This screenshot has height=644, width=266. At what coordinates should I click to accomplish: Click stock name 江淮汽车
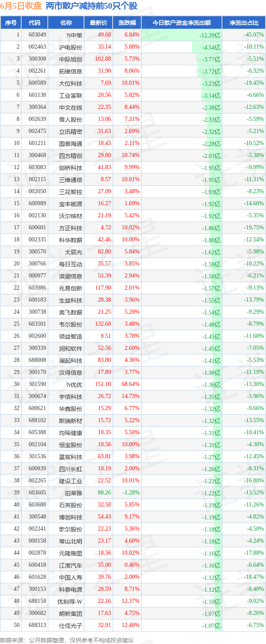coord(71,565)
